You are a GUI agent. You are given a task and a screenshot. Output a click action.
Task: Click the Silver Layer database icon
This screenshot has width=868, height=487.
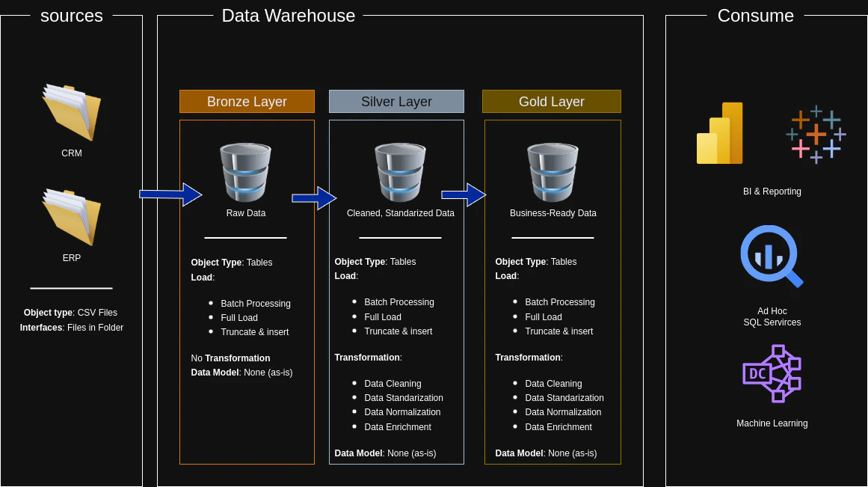point(398,172)
